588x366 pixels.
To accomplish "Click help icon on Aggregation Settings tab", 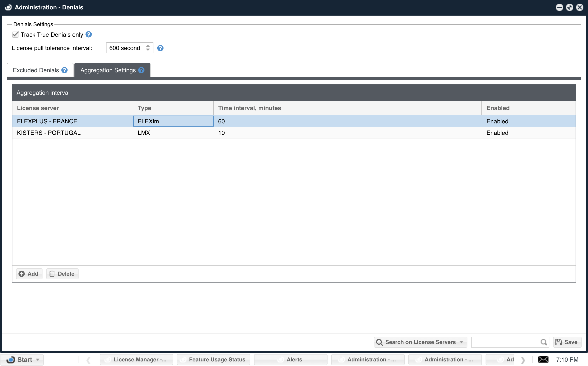I will pyautogui.click(x=141, y=70).
